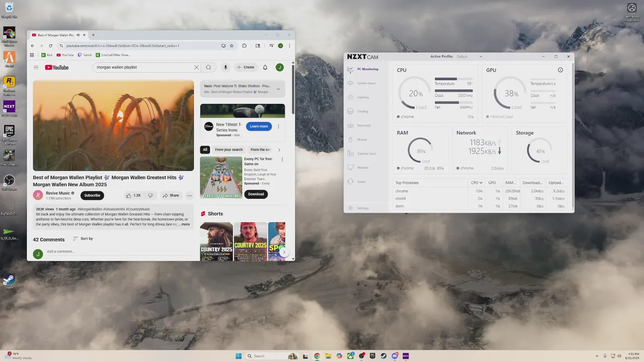This screenshot has width=644, height=362.
Task: Click the Create button on YouTube
Action: click(x=246, y=67)
